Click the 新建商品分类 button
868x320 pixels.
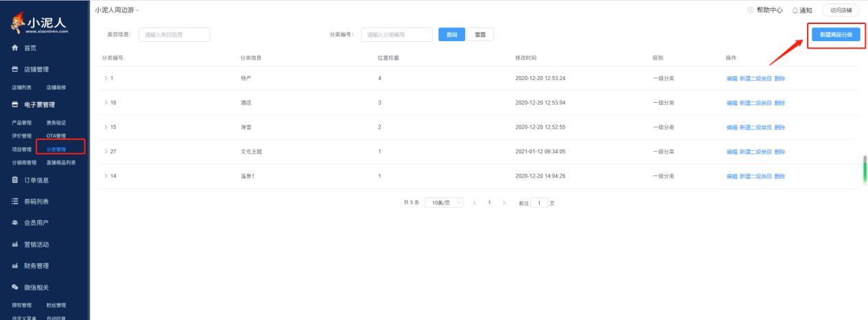pyautogui.click(x=835, y=34)
